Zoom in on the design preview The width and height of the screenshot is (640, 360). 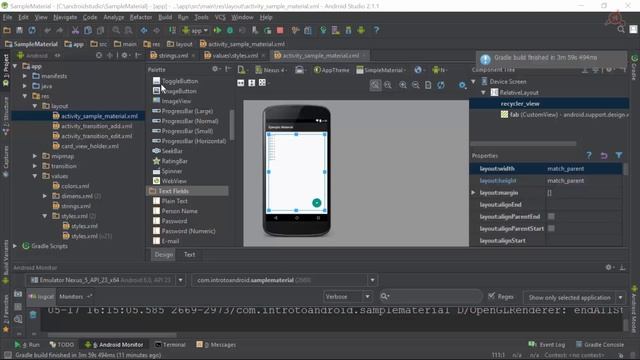click(403, 85)
